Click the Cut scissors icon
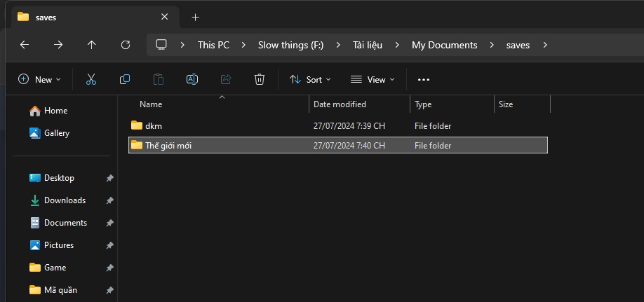 (91, 79)
